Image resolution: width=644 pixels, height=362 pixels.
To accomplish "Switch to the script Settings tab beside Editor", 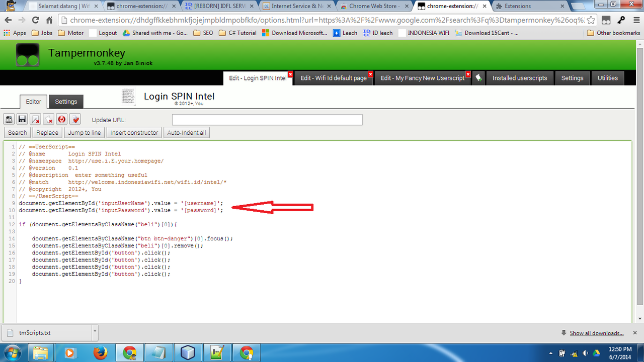I will (x=66, y=102).
